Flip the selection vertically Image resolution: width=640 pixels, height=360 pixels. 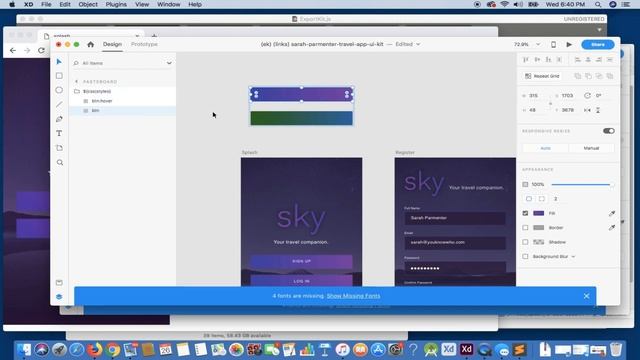pyautogui.click(x=598, y=110)
